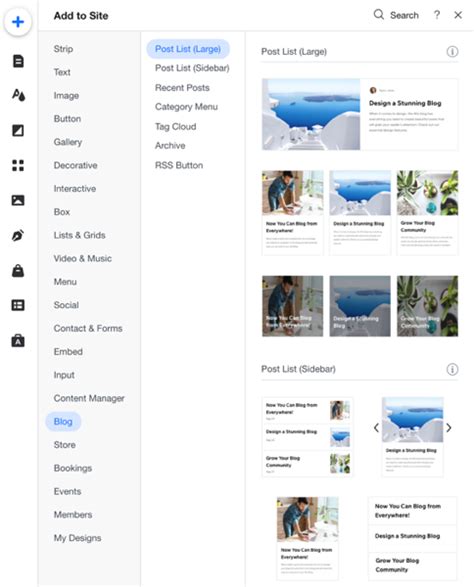Click the Search field in the header

(x=396, y=15)
